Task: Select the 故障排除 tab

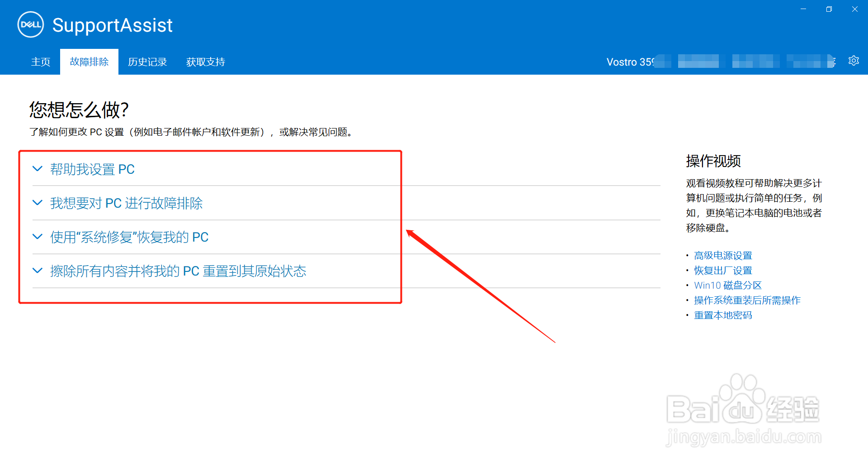Action: [89, 62]
